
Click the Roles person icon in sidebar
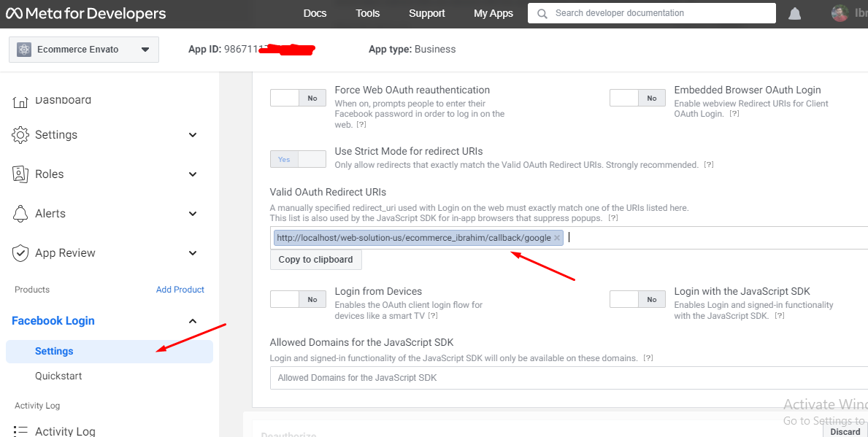(21, 174)
